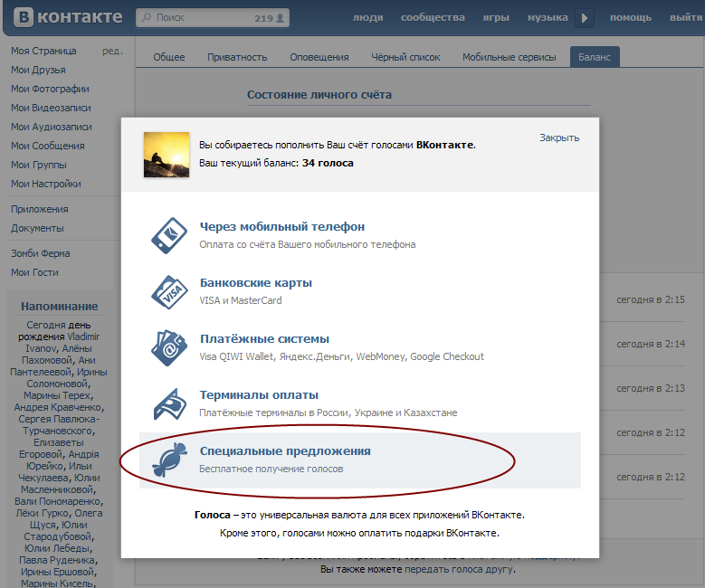
Task: Open Мои Друзья in sidebar
Action: pos(38,70)
